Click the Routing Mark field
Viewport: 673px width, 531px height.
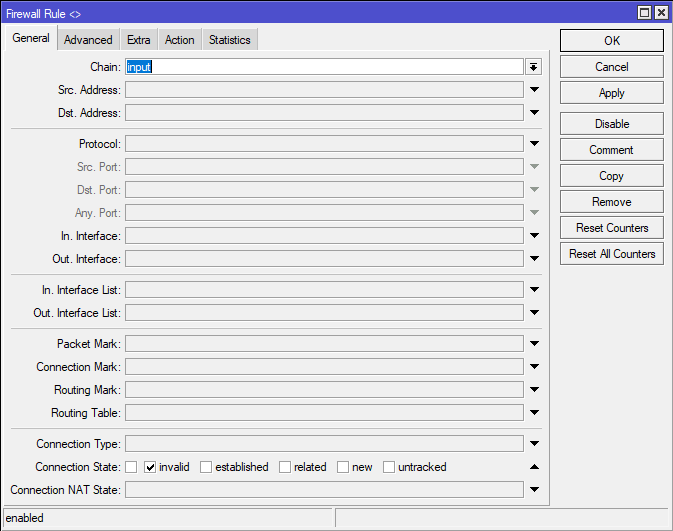(x=324, y=390)
